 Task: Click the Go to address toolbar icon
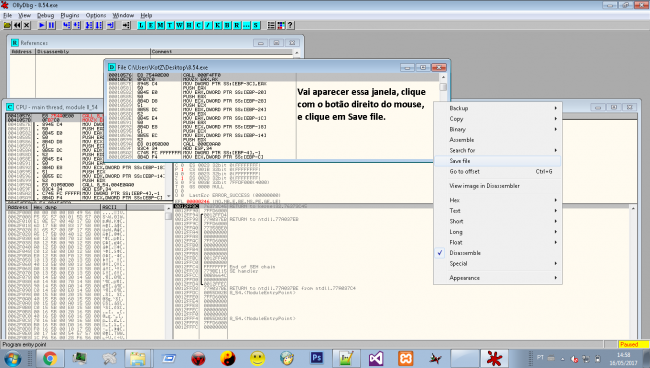pyautogui.click(x=126, y=25)
